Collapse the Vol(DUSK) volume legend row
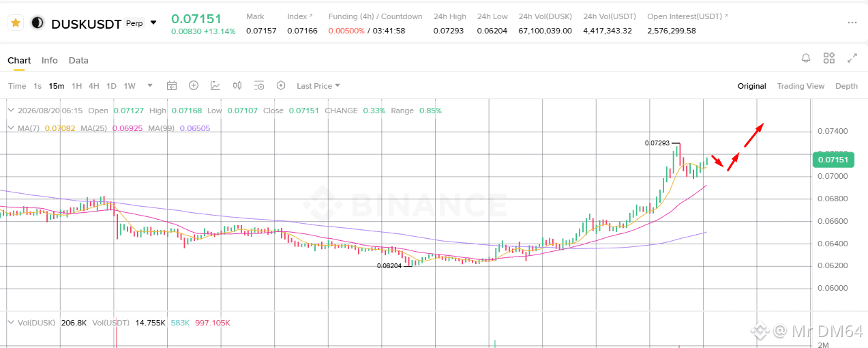The height and width of the screenshot is (348, 868). pyautogui.click(x=11, y=322)
